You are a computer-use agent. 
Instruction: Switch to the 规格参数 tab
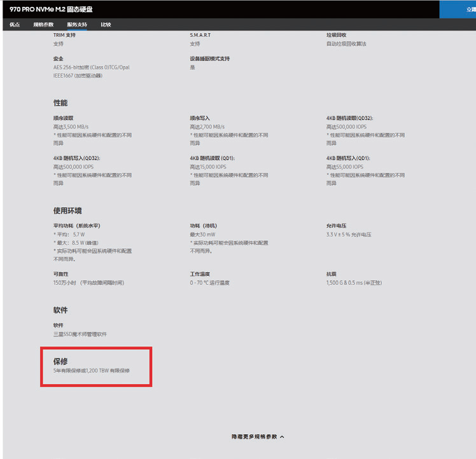click(x=43, y=25)
